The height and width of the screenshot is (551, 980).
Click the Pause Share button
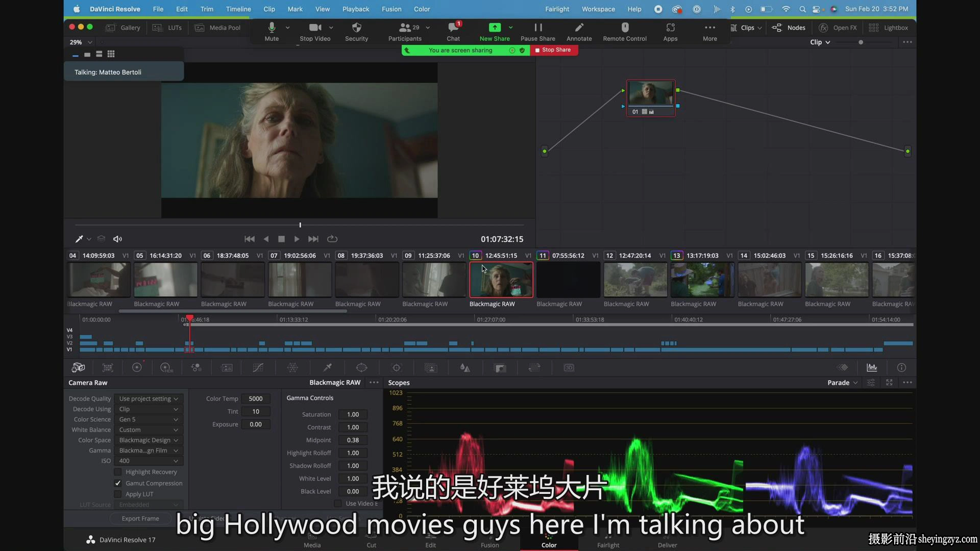click(538, 32)
